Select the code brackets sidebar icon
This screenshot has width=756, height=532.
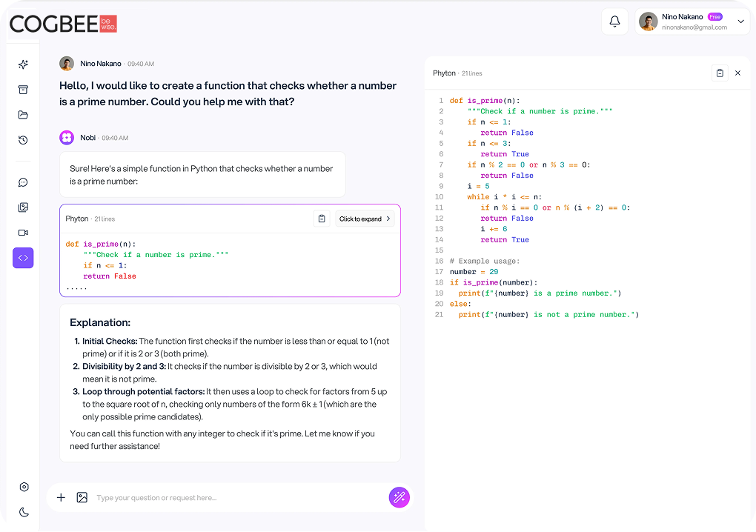(23, 258)
